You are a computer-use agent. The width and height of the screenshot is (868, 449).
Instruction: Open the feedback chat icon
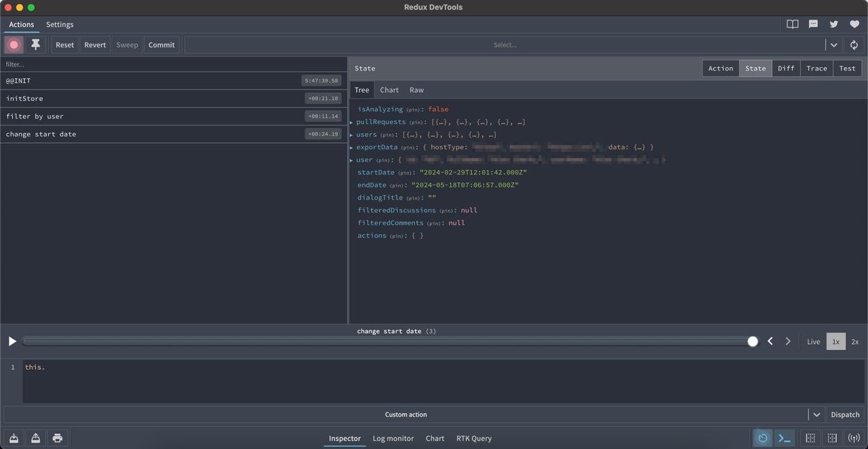click(813, 24)
